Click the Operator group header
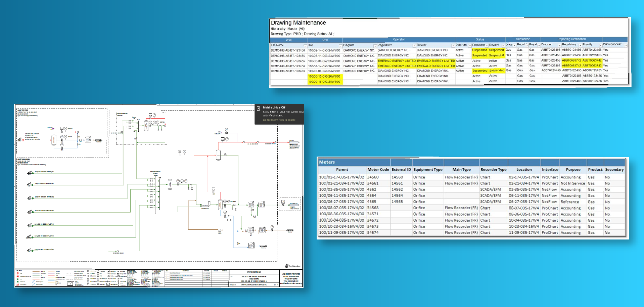 coord(399,40)
